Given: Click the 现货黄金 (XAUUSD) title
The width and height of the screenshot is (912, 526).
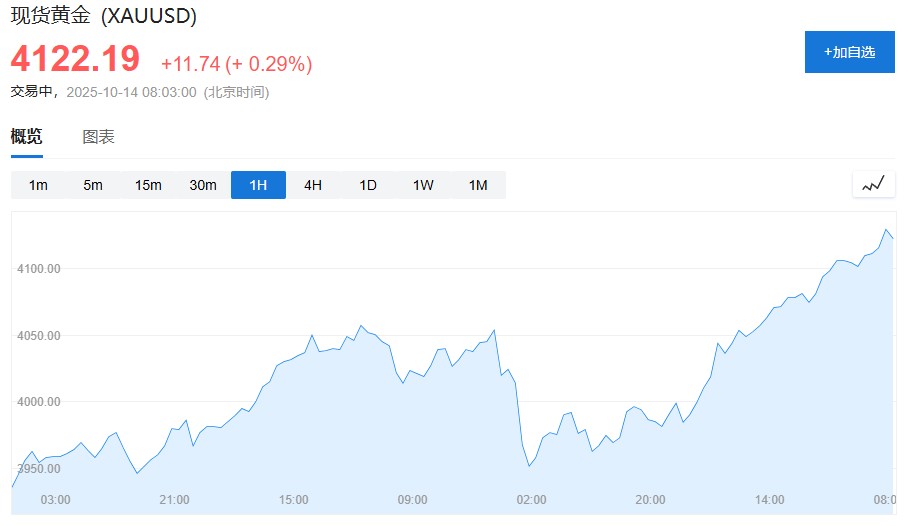Looking at the screenshot, I should (x=103, y=17).
